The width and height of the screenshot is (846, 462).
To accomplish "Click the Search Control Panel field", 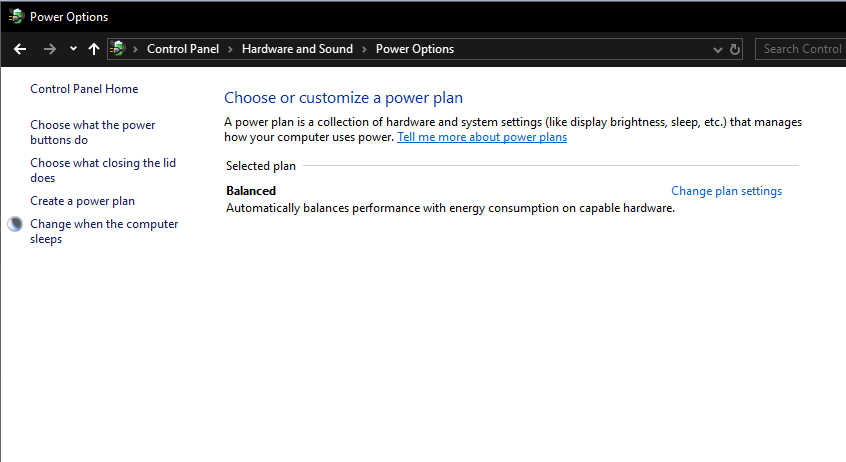I will [x=802, y=49].
